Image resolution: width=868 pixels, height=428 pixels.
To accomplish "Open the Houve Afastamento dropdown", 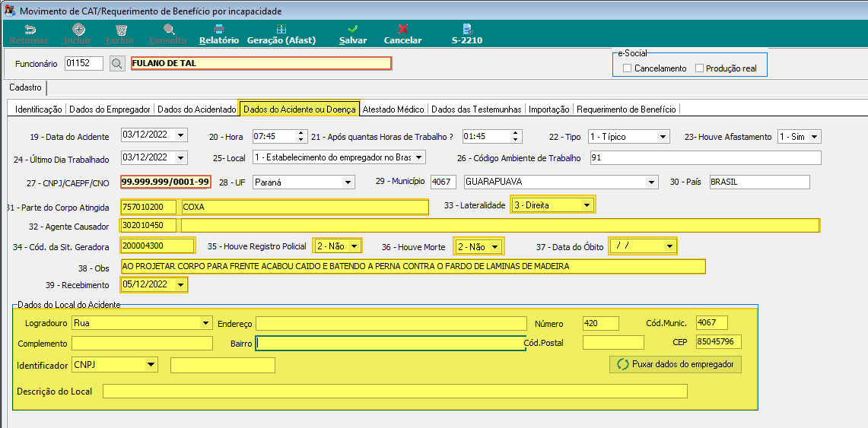I will pos(814,137).
